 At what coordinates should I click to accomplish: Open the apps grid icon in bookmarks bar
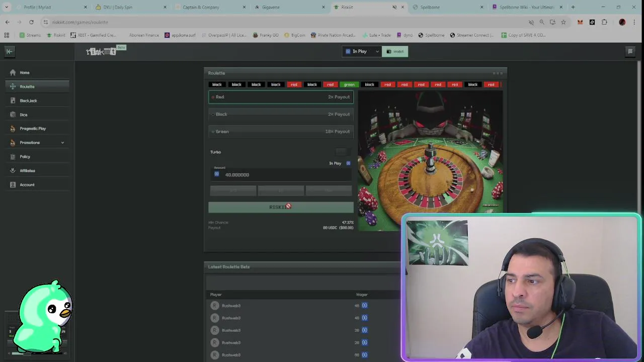[x=7, y=35]
